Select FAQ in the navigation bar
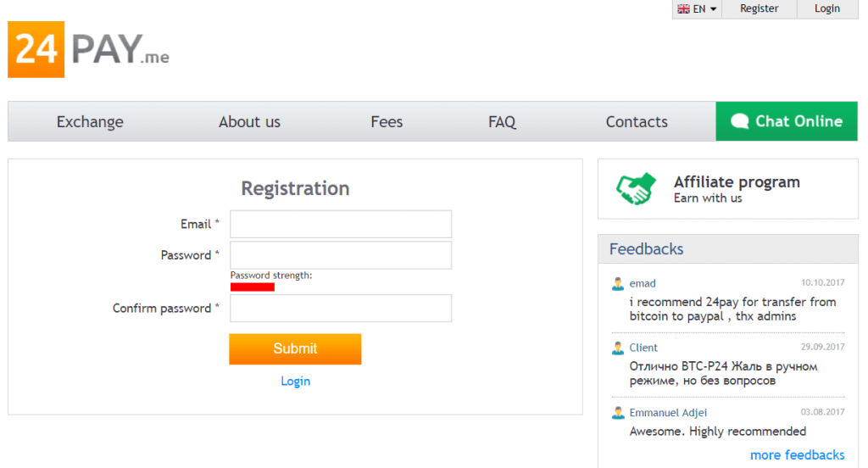868x468 pixels. (x=502, y=121)
